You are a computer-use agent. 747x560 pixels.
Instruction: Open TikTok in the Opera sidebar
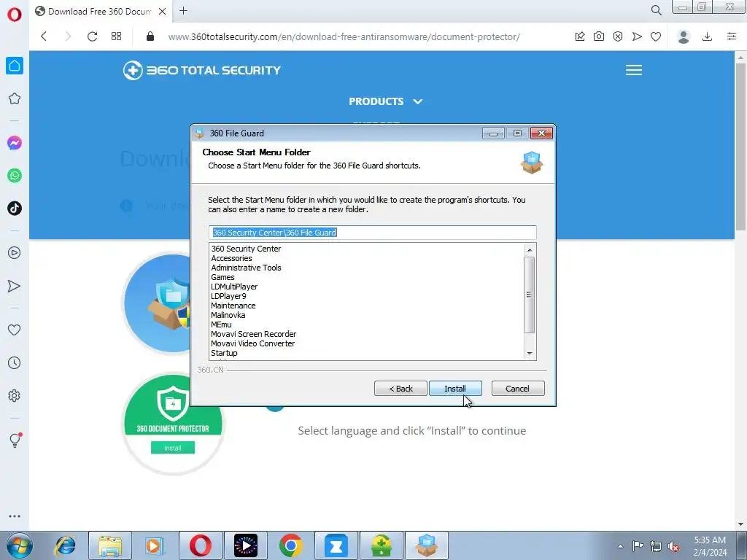tap(15, 208)
